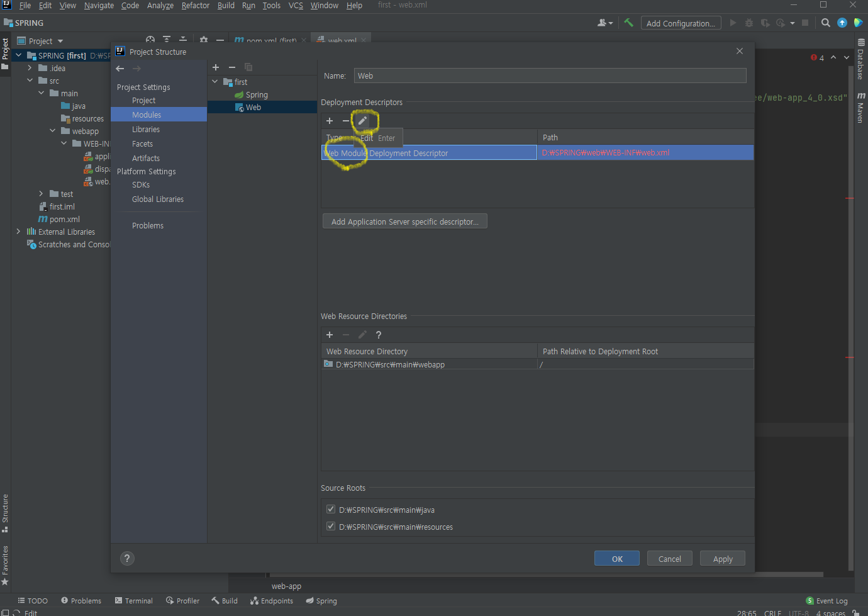Open the Terminal tool window
868x616 pixels.
tap(133, 601)
